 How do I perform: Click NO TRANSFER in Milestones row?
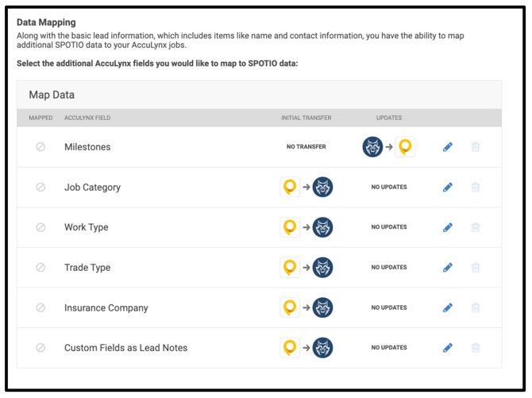[x=306, y=147]
